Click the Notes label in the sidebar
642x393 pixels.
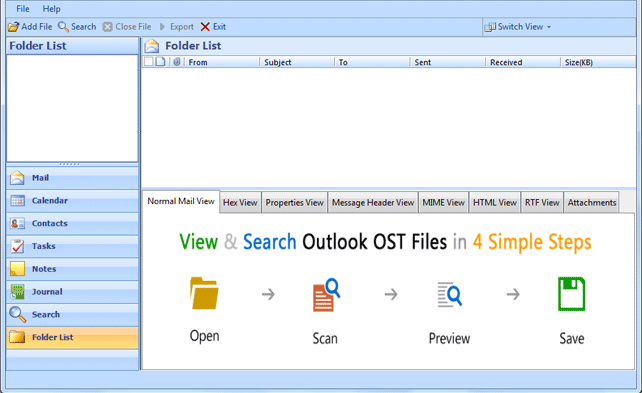44,269
